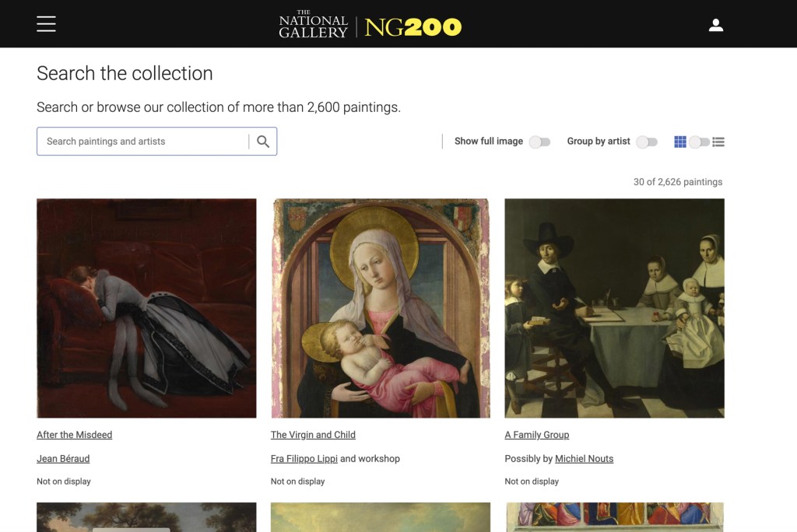Click the National Gallery logo
797x532 pixels.
coord(313,25)
